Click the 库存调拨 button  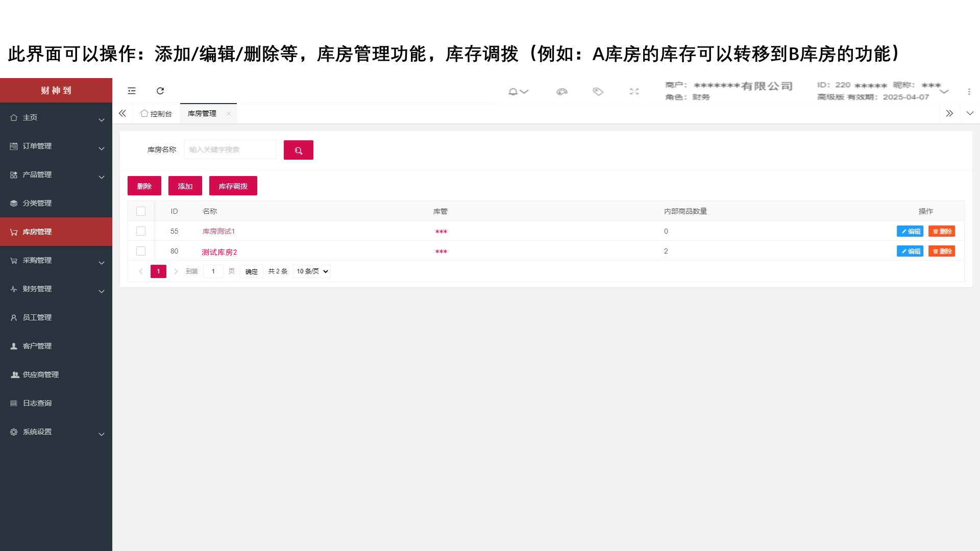click(x=233, y=186)
